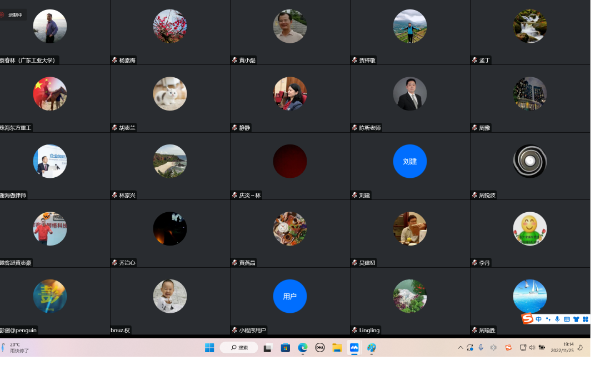Viewport: 600px width, 375px height.
Task: Select the participant tile with blue 用户 avatar
Action: pos(290,301)
